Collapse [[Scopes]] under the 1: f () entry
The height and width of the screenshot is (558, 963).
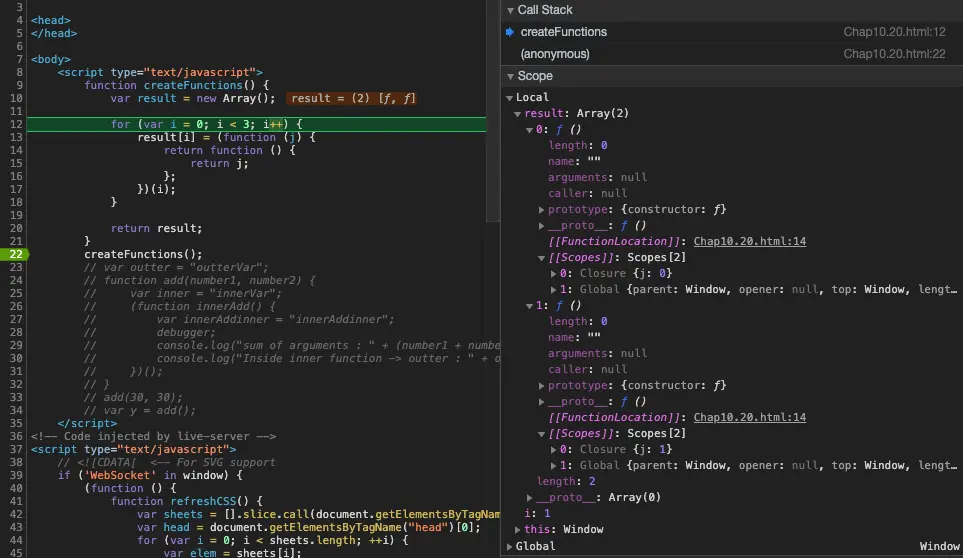pos(541,434)
